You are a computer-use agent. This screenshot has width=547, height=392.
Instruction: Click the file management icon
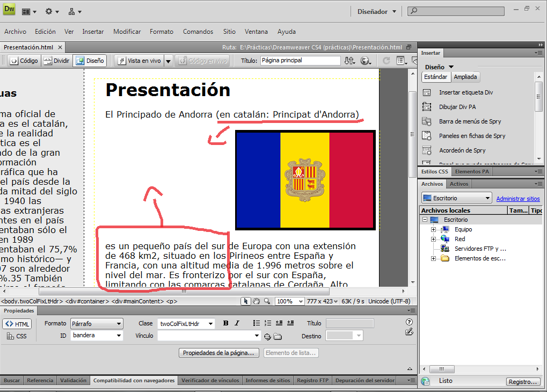coord(349,61)
